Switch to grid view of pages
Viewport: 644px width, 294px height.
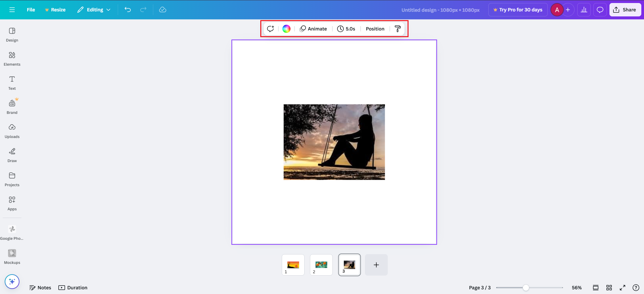609,288
